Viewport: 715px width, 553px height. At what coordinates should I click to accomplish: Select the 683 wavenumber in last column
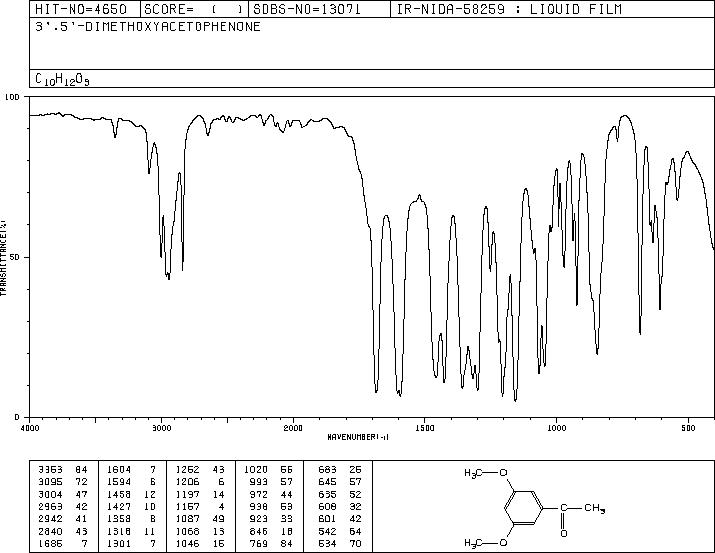pos(327,470)
